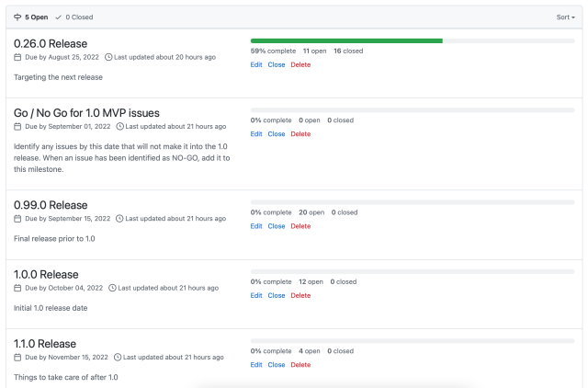Click calendar icon for 0.26.0 Release due date

point(17,57)
